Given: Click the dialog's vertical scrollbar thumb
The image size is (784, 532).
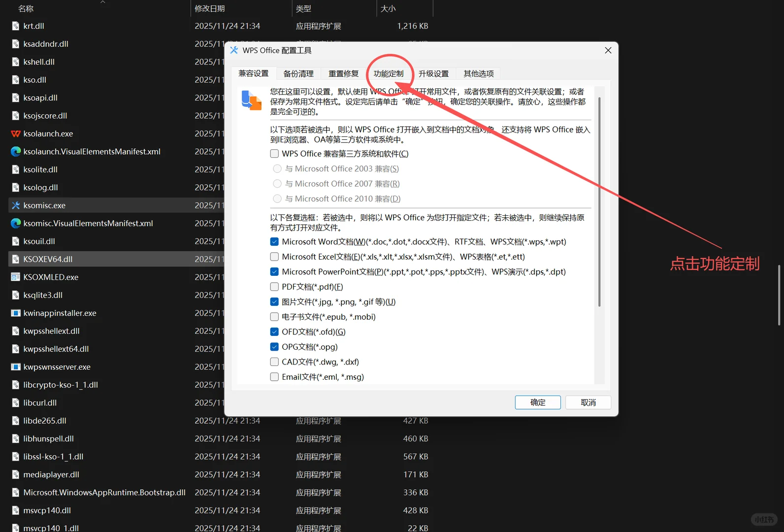Looking at the screenshot, I should point(599,201).
